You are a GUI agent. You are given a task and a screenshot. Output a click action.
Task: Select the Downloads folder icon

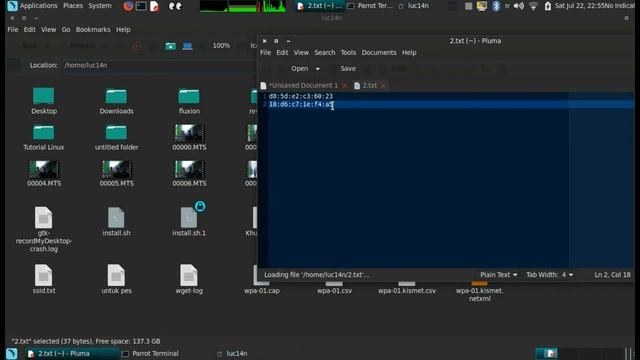click(116, 96)
